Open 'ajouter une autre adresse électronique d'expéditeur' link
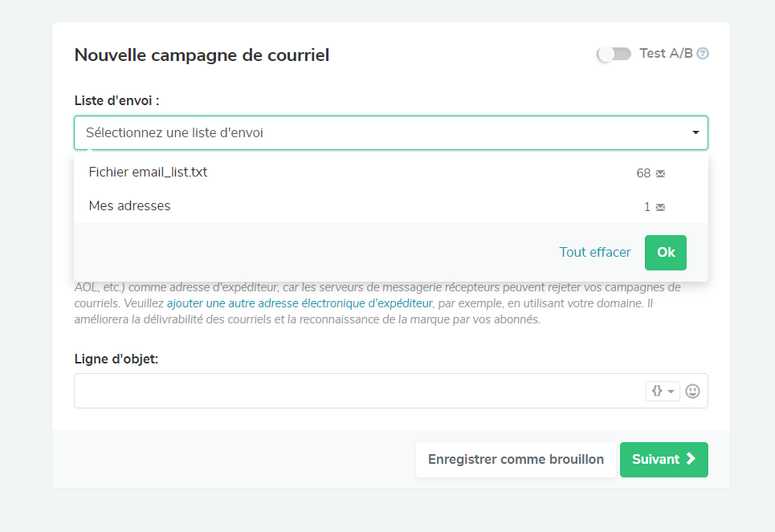Screen dimensions: 775x532 tap(300, 303)
